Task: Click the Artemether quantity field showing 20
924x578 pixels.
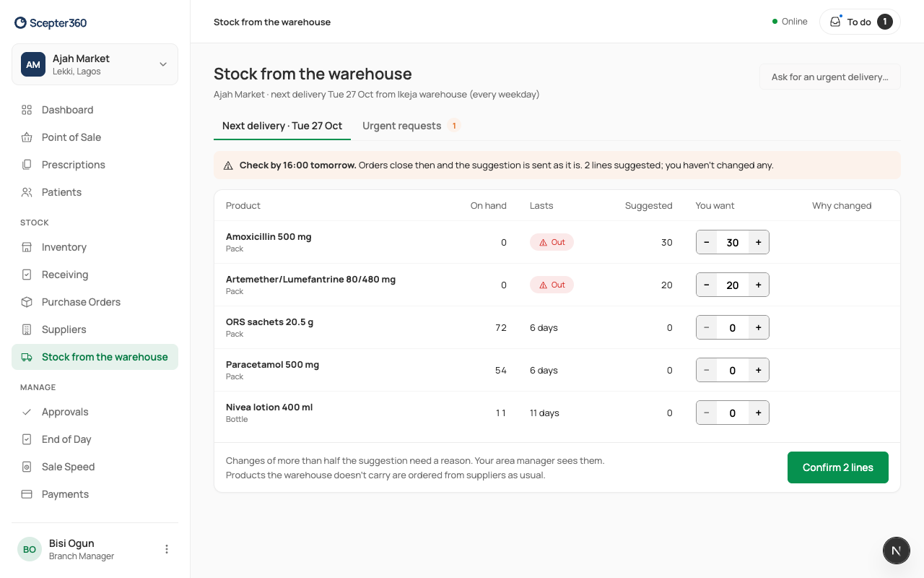Action: (x=733, y=285)
